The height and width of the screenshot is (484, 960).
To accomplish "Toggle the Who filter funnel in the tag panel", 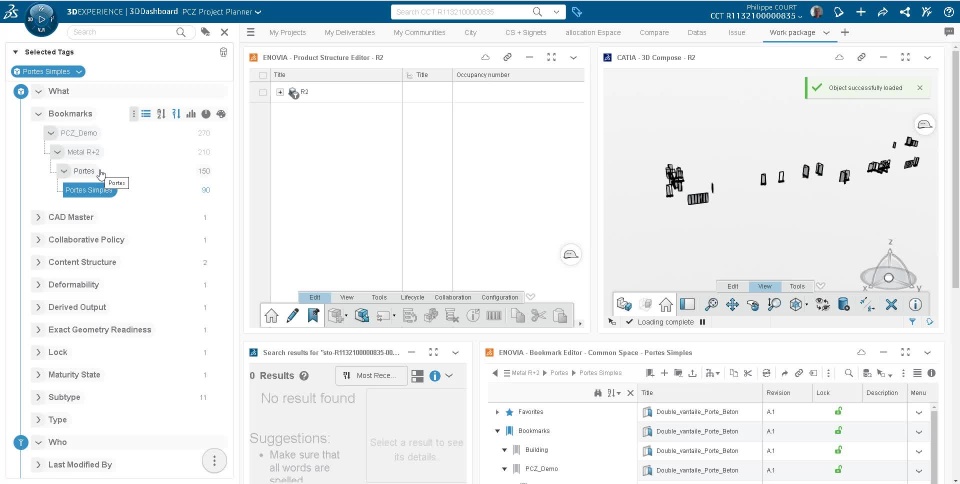I will coord(21,442).
